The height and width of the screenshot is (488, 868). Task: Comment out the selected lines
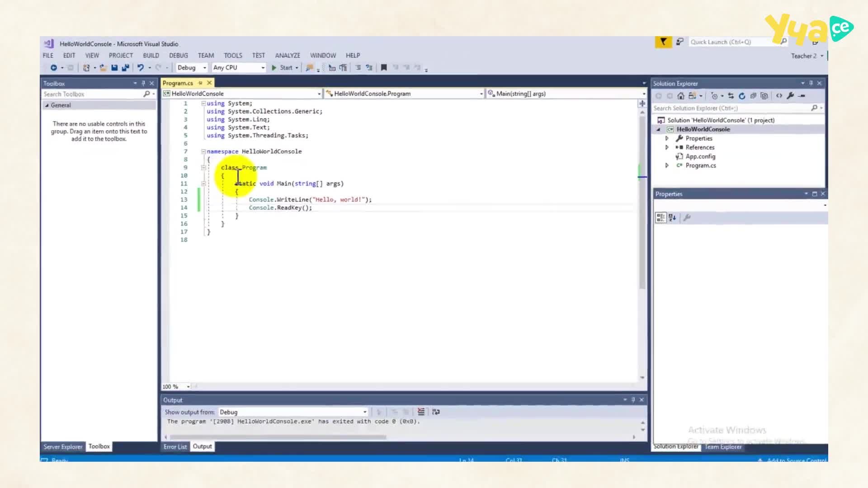point(358,68)
